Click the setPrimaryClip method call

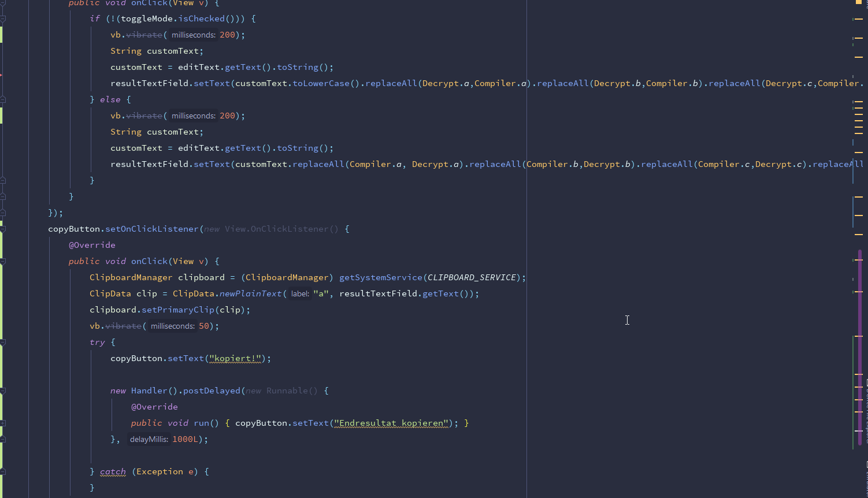(178, 310)
